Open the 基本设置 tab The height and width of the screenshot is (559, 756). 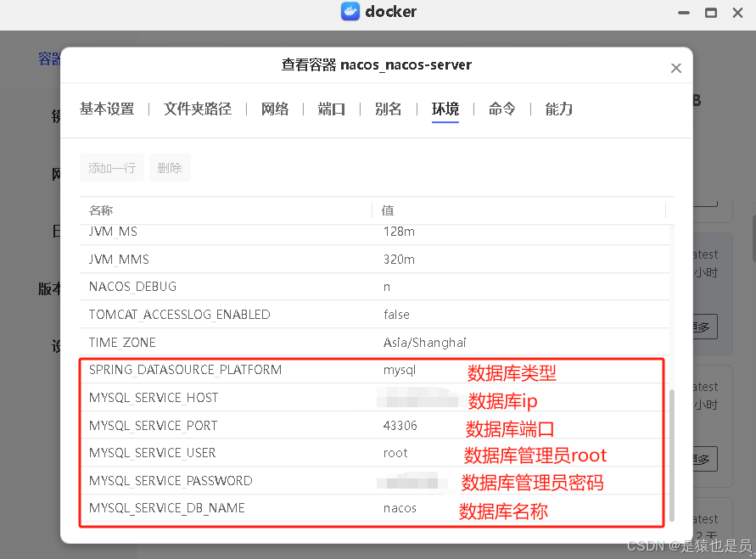[107, 109]
